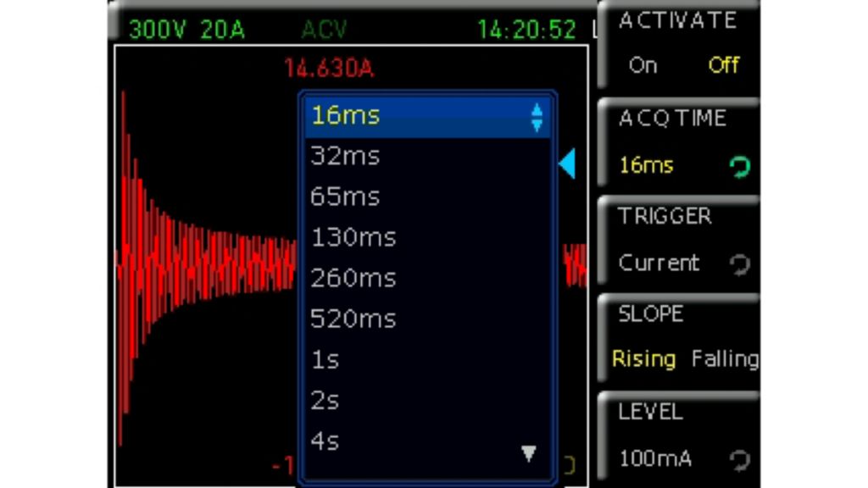Set ACTIVATE to Off
Screen dimensions: 868x488
coord(723,65)
